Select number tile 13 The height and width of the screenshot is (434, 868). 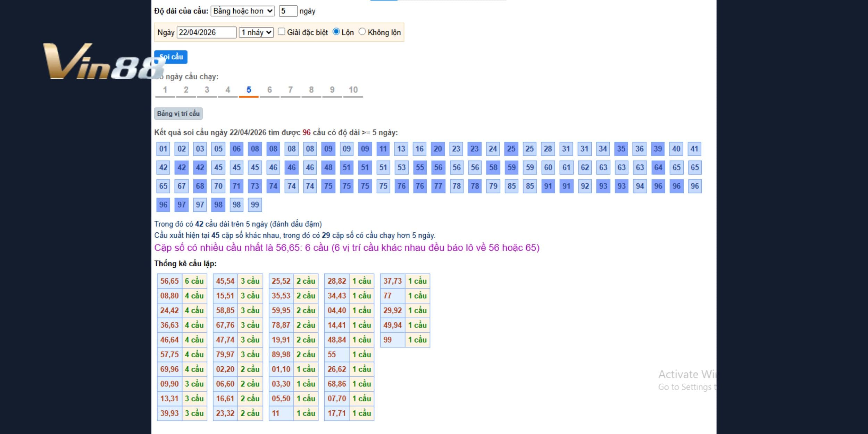pos(401,149)
